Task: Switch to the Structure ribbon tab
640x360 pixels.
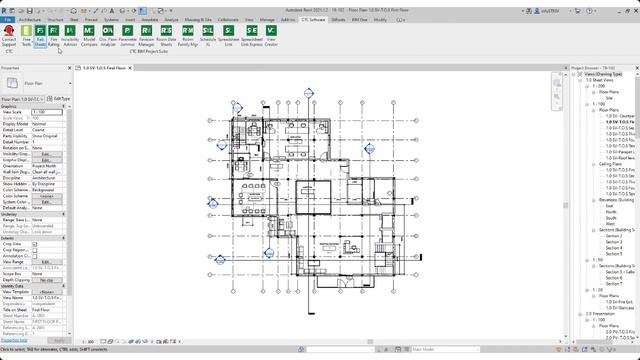Action: click(x=55, y=20)
